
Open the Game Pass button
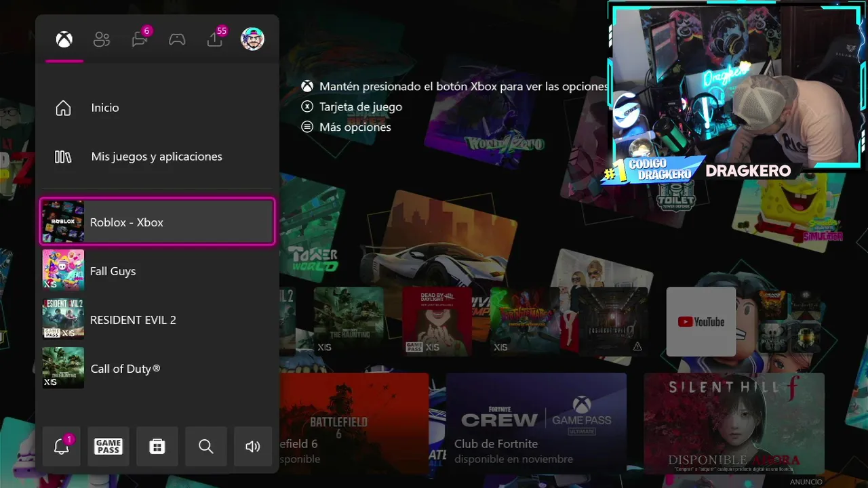click(x=108, y=446)
